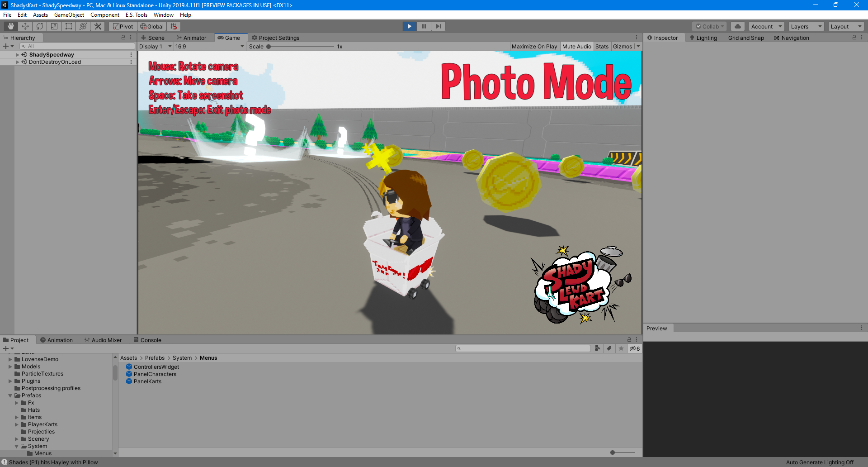Select the Hand tool in toolbar
Viewport: 868px width, 467px height.
click(11, 26)
